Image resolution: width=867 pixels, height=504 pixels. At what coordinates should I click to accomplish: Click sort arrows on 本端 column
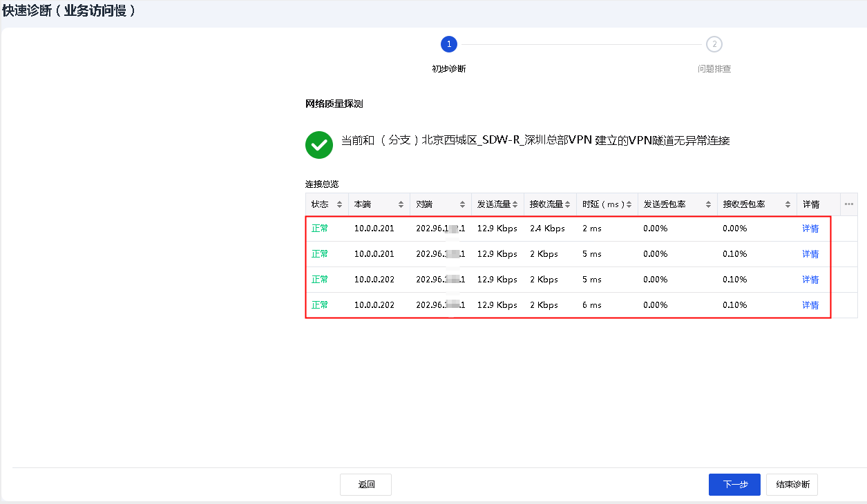(x=401, y=205)
